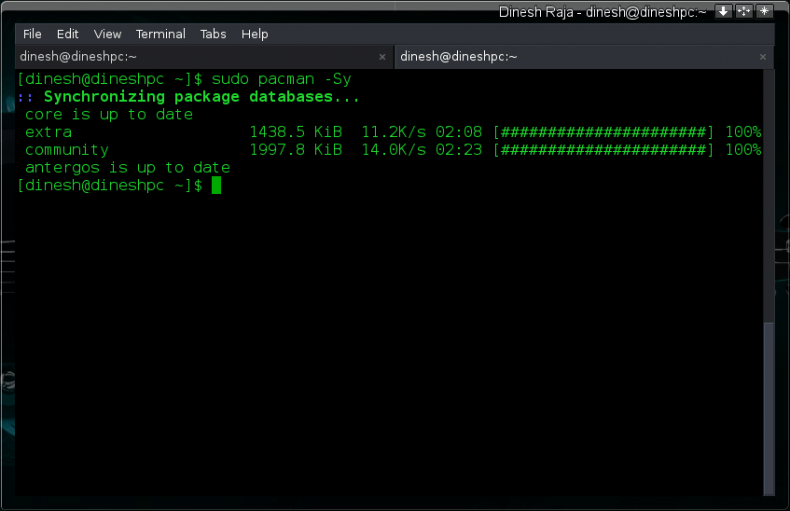Click the '1438.5 KiB' size value
The height and width of the screenshot is (511, 790).
tap(296, 132)
